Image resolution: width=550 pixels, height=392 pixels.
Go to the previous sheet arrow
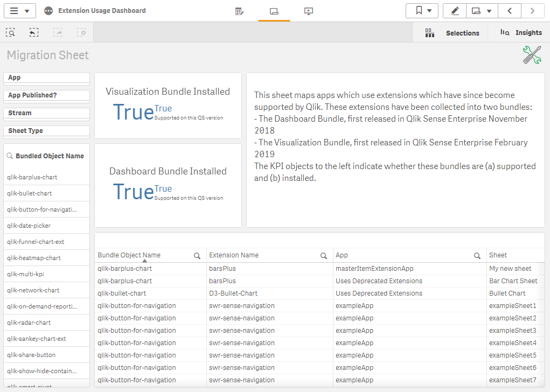(x=510, y=11)
